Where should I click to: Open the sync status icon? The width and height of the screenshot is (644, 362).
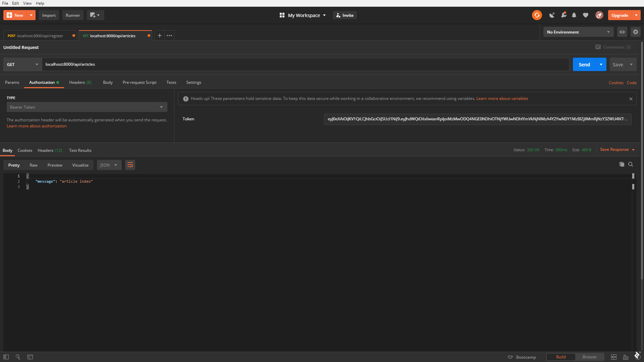pos(537,15)
